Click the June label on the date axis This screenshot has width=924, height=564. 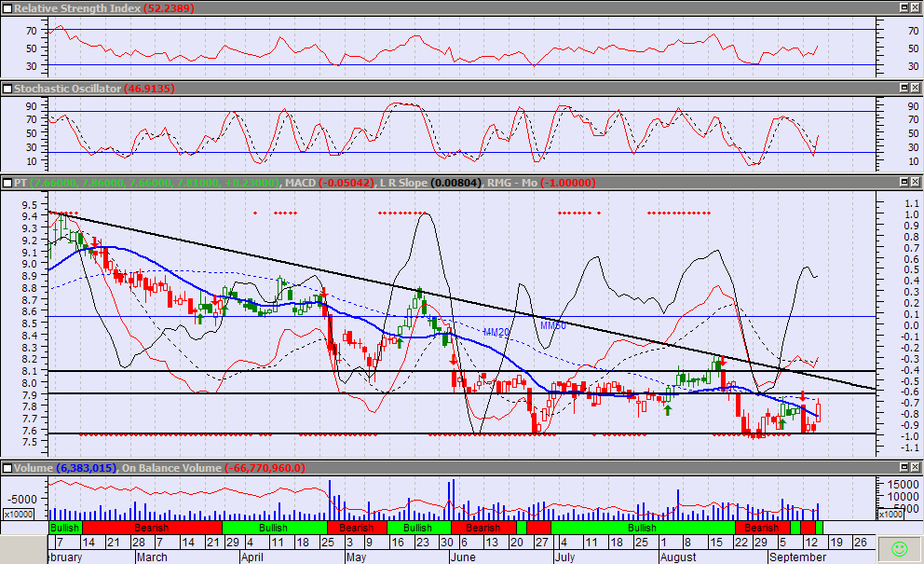click(463, 557)
